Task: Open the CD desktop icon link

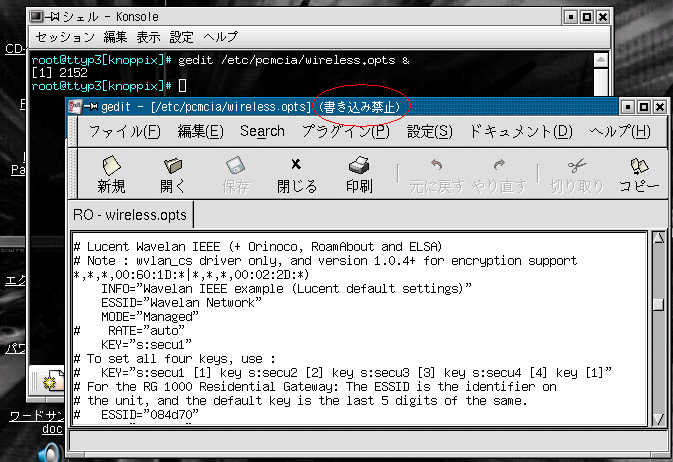Action: pos(15,49)
